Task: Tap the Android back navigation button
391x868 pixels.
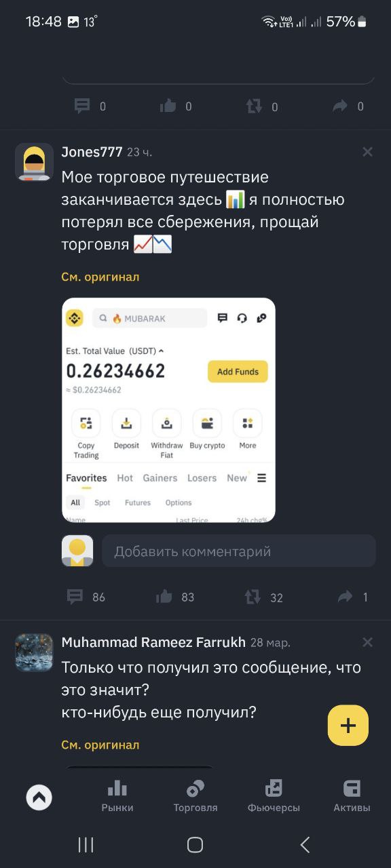Action: coord(305,844)
